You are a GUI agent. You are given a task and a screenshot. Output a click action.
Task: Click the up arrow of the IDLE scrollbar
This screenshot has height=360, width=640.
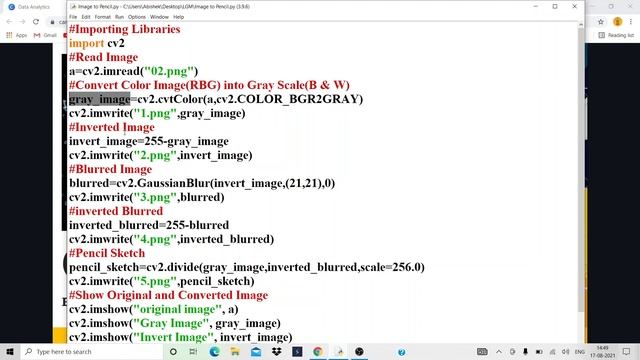coord(581,25)
